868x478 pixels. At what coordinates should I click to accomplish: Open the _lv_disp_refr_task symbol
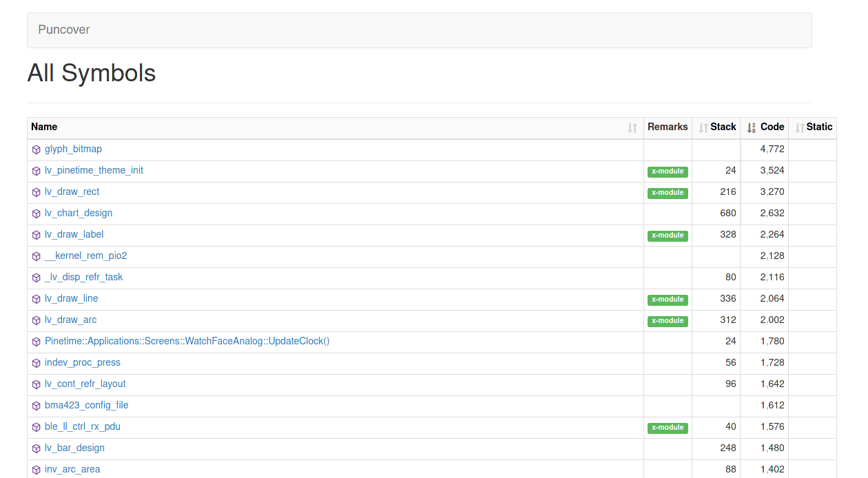[x=83, y=277]
